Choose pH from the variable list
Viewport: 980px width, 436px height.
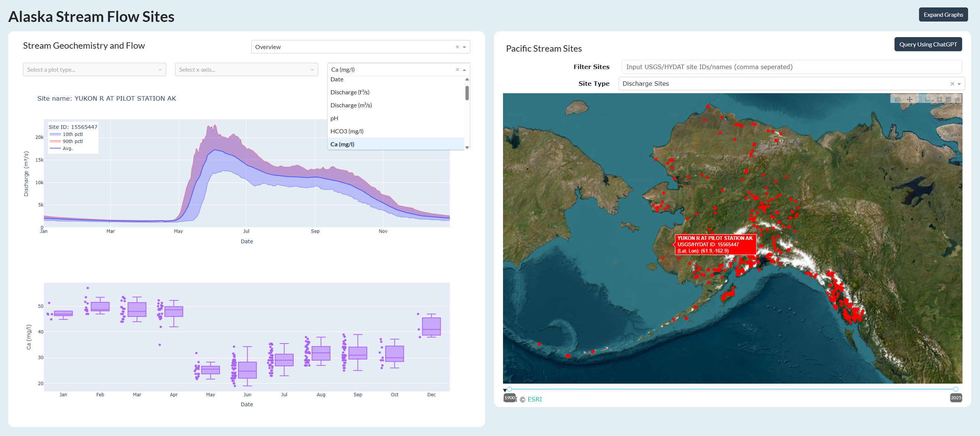(x=334, y=118)
